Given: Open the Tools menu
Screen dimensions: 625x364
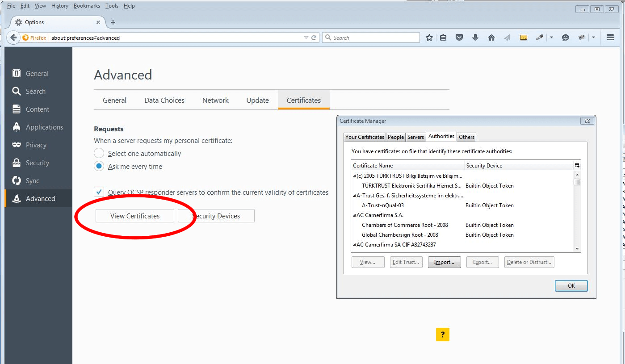Looking at the screenshot, I should pyautogui.click(x=112, y=6).
